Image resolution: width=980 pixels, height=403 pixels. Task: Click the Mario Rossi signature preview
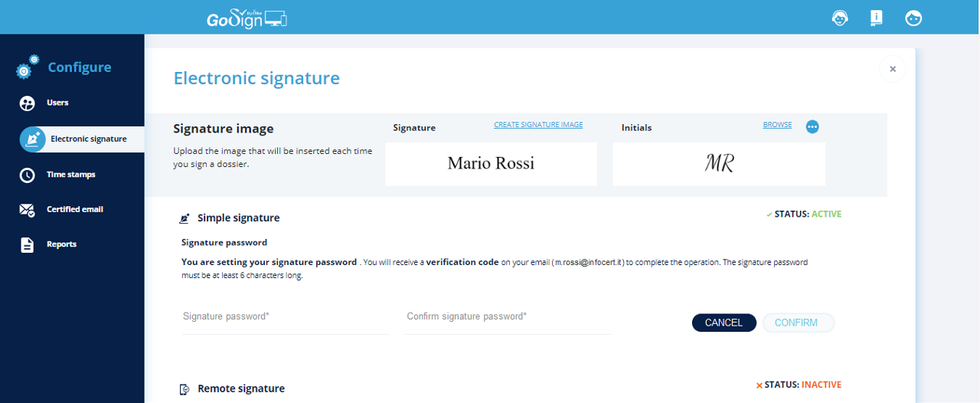coord(491,163)
